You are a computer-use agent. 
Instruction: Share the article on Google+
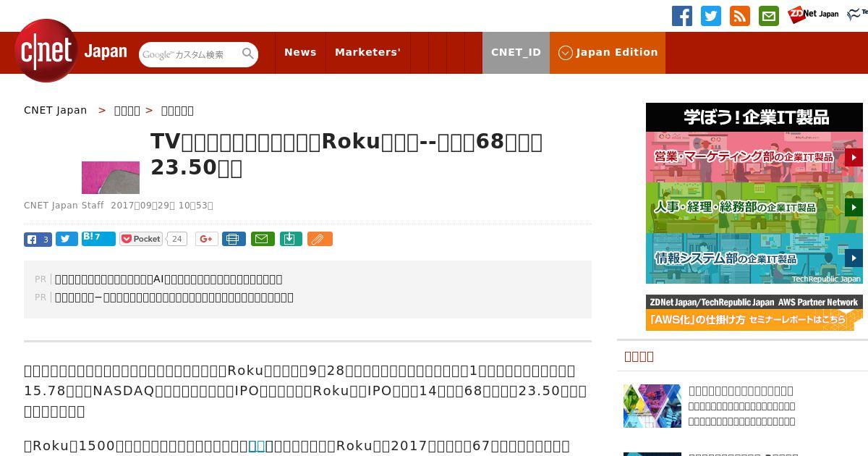click(x=206, y=239)
